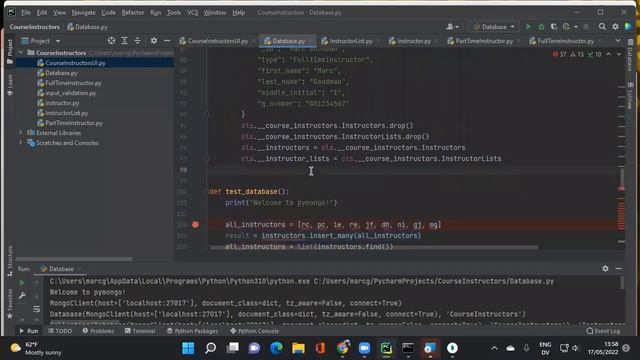Screen dimensions: 640x360
Task: Open Windows taskbar search
Action: coord(210,348)
